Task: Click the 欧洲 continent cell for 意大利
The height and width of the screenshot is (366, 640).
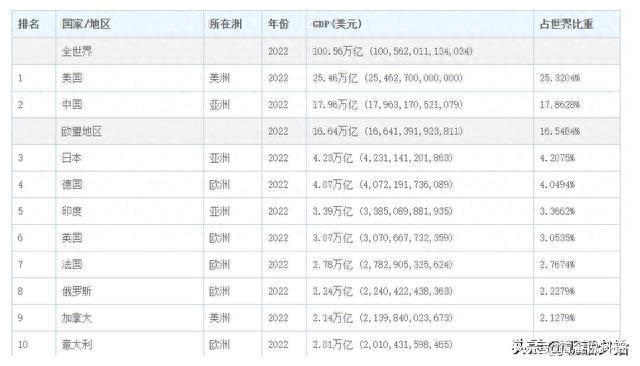Action: coord(220,345)
